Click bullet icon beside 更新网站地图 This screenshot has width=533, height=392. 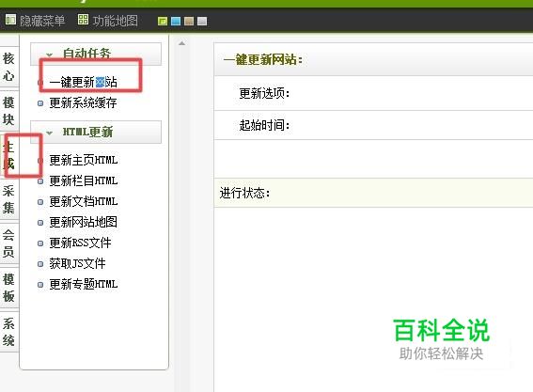tap(40, 223)
